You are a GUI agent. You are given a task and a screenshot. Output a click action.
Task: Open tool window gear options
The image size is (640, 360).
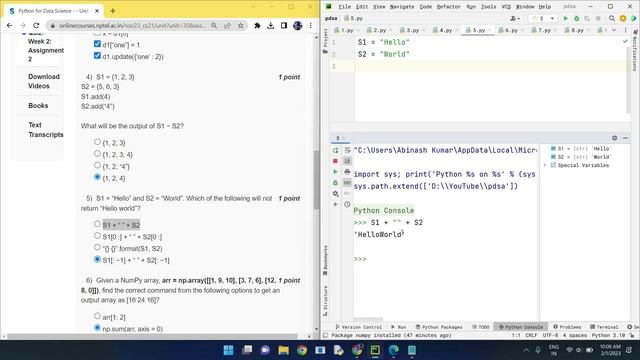pos(615,138)
